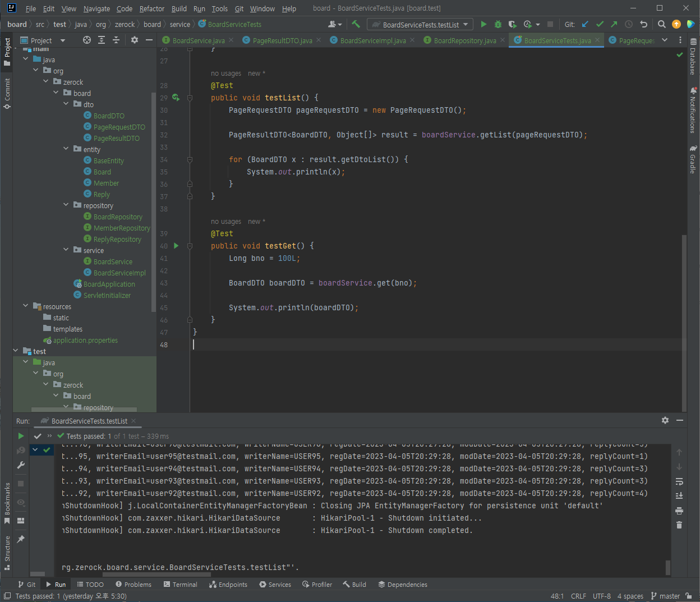The width and height of the screenshot is (700, 602).
Task: Clear console with trash icon
Action: click(679, 525)
